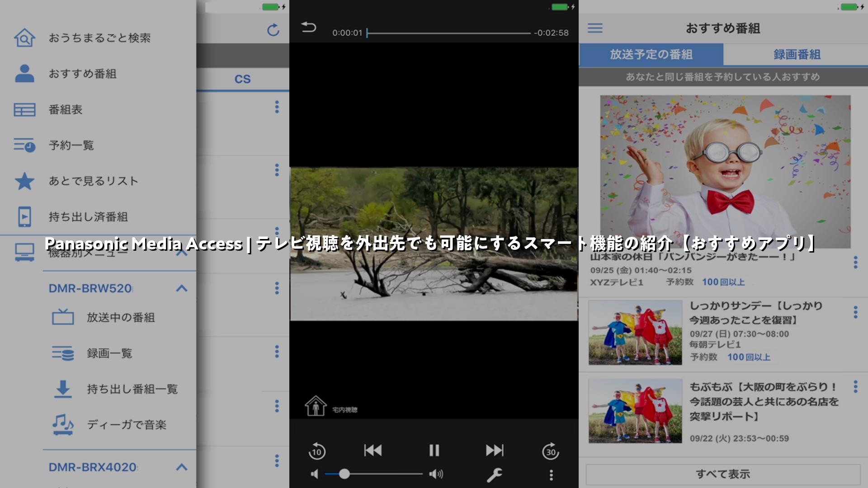Click the low volume speaker icon
Screen dimensions: 868x488
click(315, 474)
